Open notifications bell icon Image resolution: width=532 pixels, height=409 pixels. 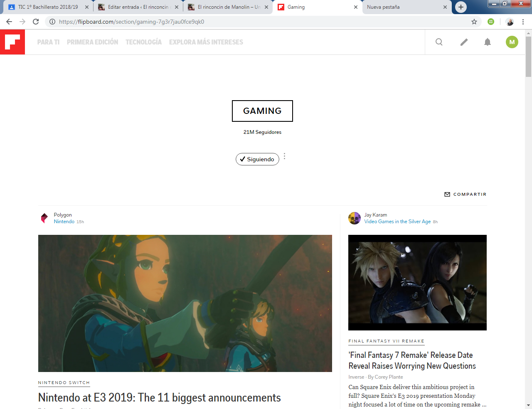point(488,42)
